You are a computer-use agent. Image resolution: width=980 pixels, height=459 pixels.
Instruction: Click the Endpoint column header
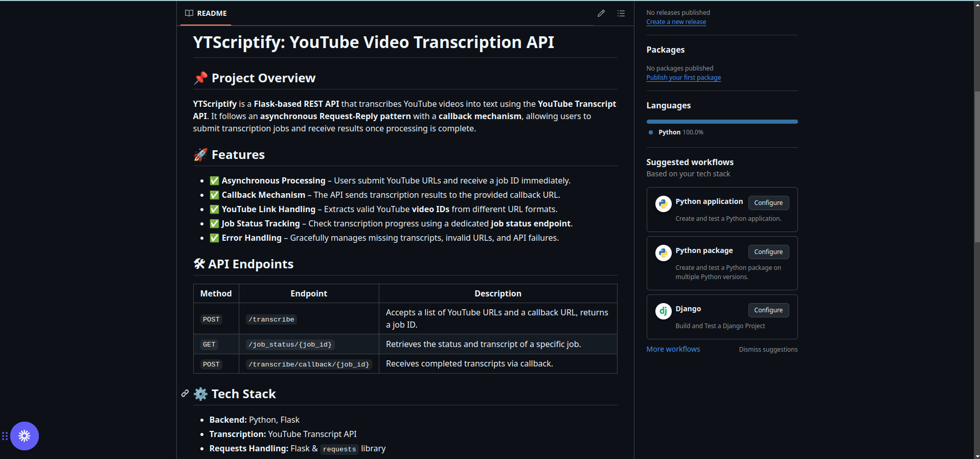click(309, 293)
